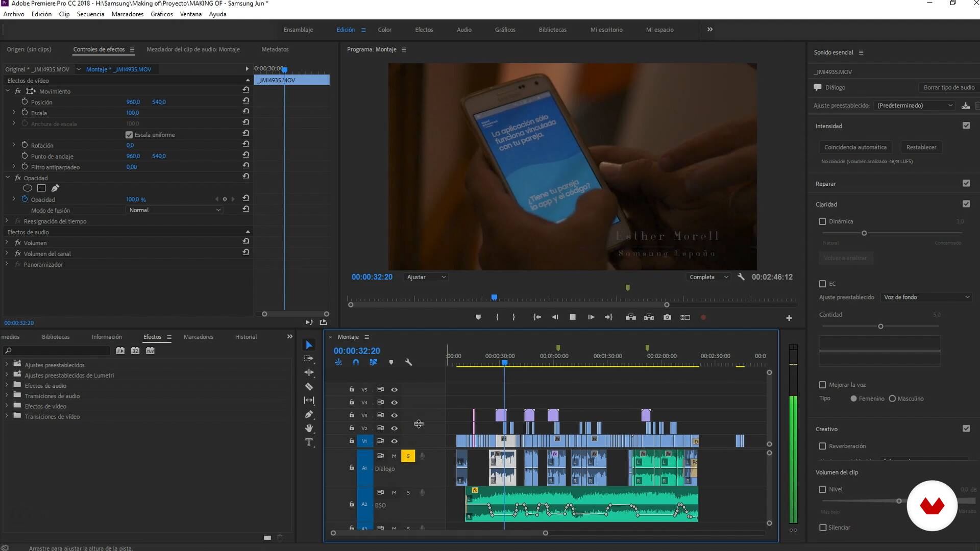The height and width of the screenshot is (551, 980).
Task: Select the Razor tool in timeline toolbar
Action: (309, 387)
